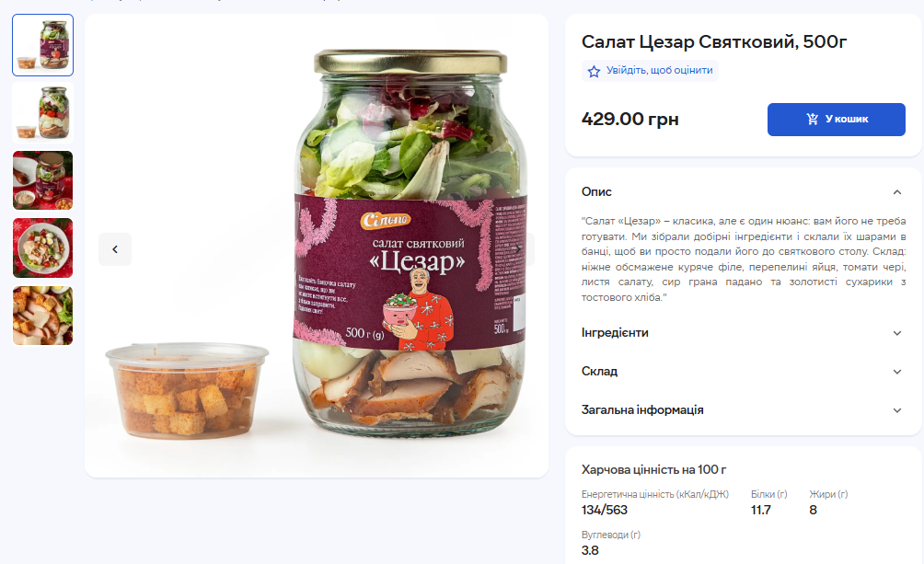924x564 pixels.
Task: Open the Увійдіть, щоб оцінити link
Action: (x=660, y=70)
